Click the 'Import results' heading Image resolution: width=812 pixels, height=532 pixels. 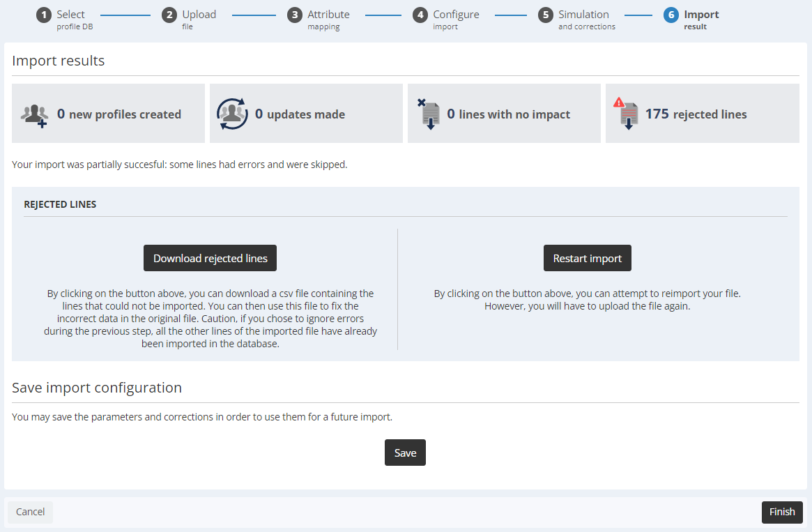click(x=59, y=61)
